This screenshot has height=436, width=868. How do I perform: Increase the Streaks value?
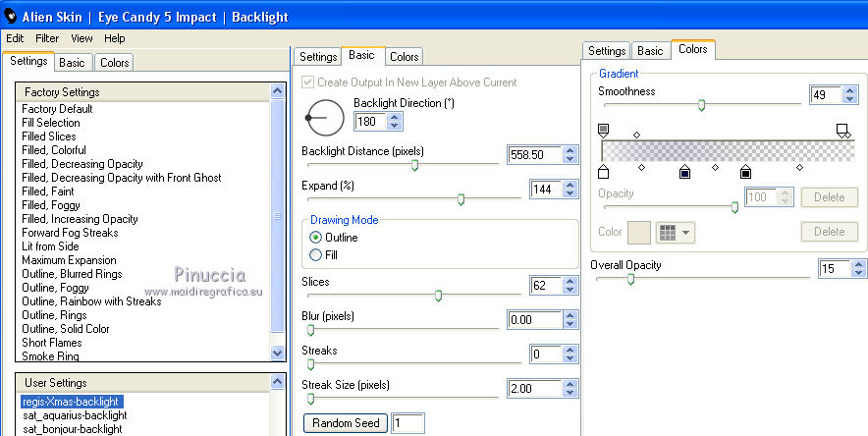[570, 351]
